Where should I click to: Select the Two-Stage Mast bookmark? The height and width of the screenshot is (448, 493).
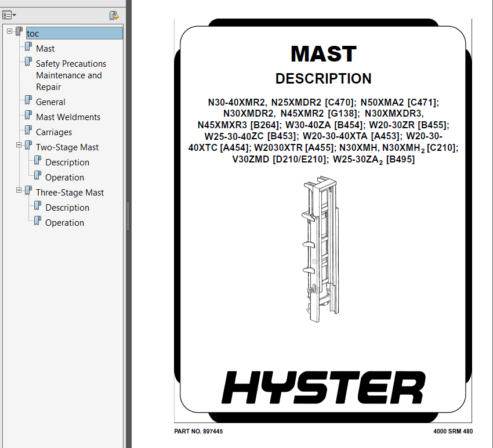point(67,147)
